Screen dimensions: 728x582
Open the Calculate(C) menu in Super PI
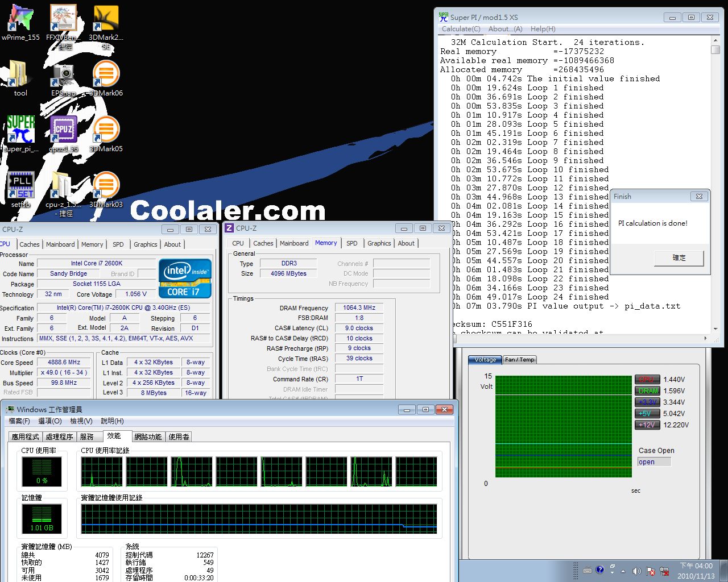click(461, 29)
